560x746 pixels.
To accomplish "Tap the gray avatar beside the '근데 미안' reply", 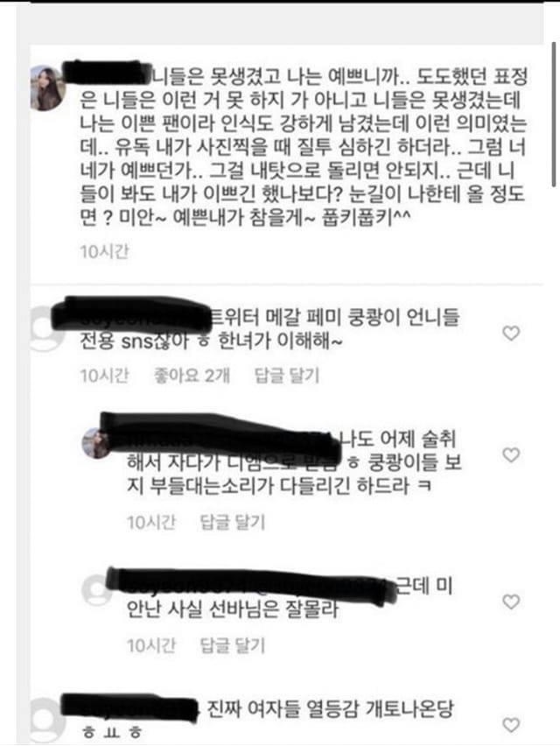I will point(95,590).
